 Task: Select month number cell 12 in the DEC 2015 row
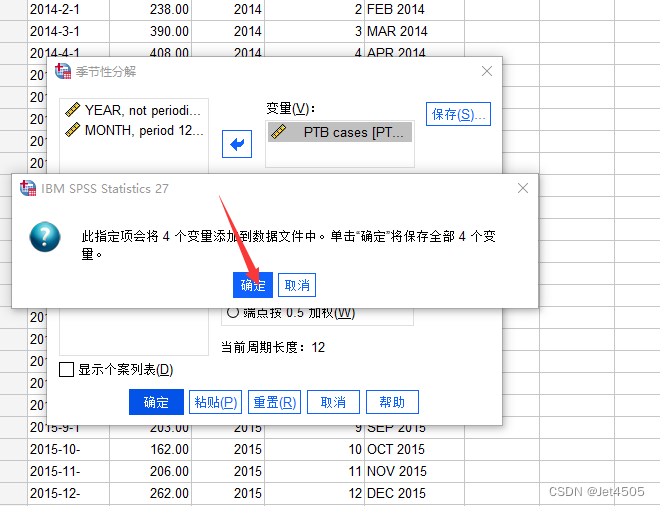click(x=314, y=493)
